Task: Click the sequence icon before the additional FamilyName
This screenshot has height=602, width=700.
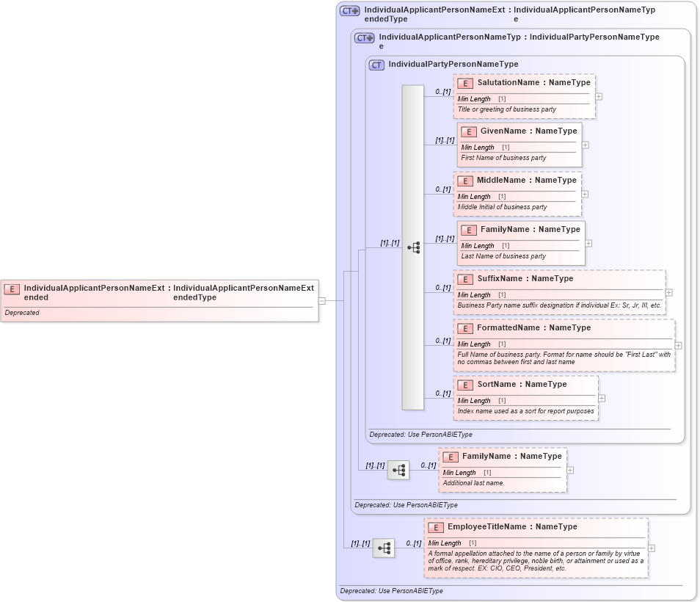Action: click(x=398, y=471)
